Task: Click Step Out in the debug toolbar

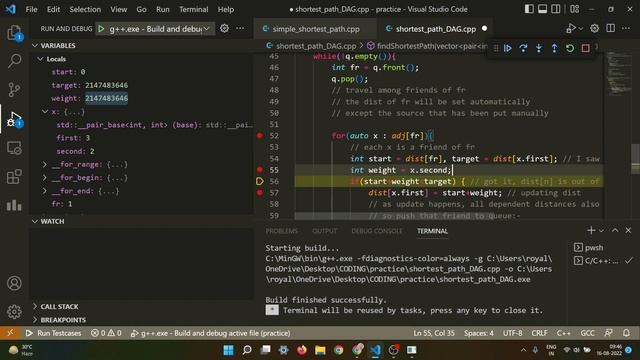Action: pos(554,48)
